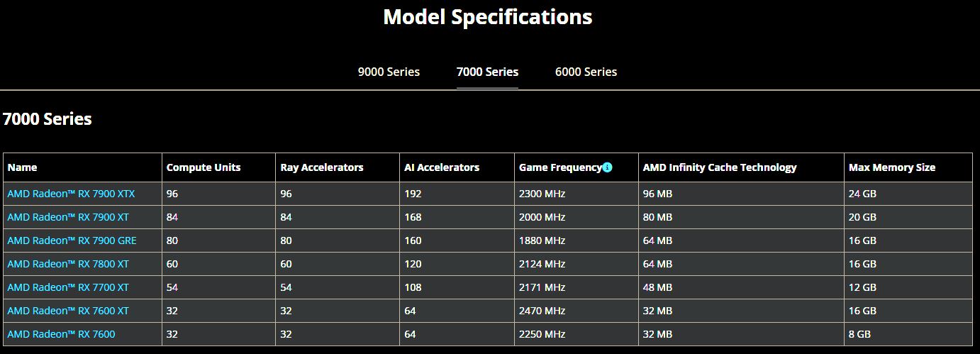Click the AMD Infinity Cache Technology header

tap(720, 167)
